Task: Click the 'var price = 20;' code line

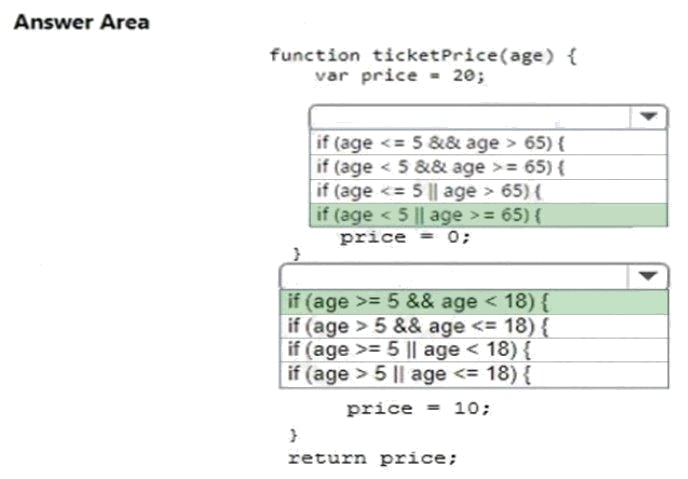Action: pos(400,75)
